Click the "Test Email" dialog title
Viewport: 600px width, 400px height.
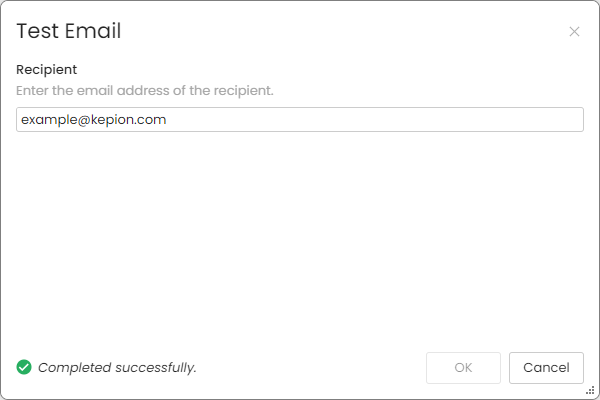click(x=69, y=31)
